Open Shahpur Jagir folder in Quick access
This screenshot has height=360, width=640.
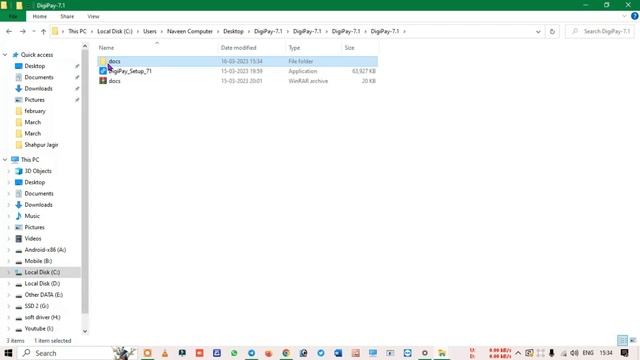(41, 145)
